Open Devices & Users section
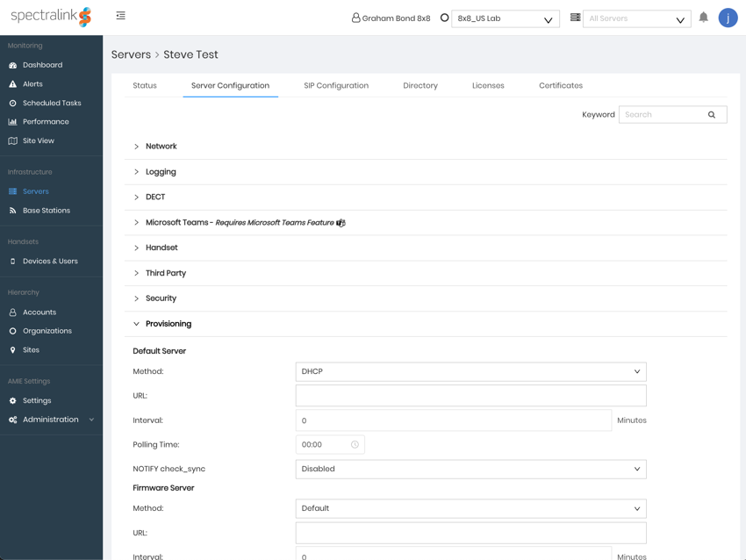746x560 pixels. [x=50, y=262]
